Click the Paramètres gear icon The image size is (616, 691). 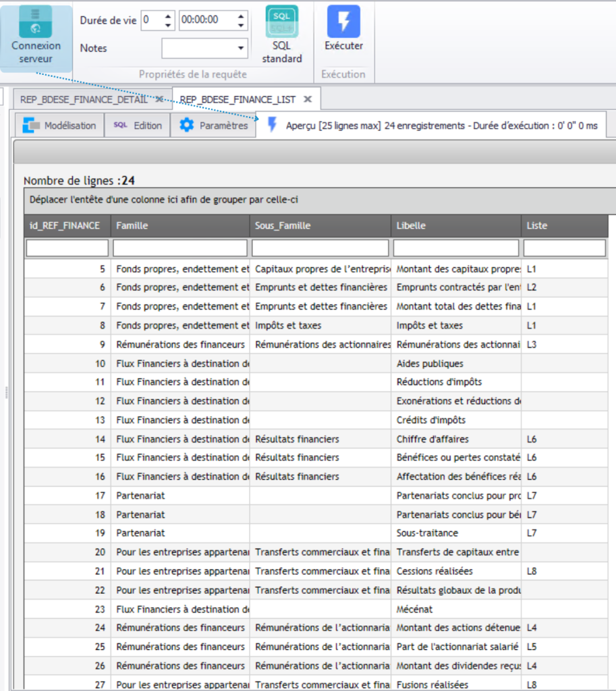pos(186,125)
